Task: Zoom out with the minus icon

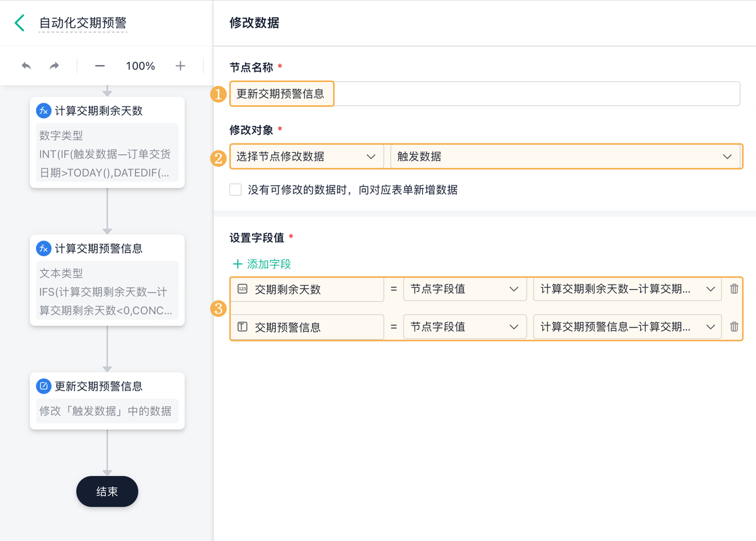Action: tap(100, 66)
